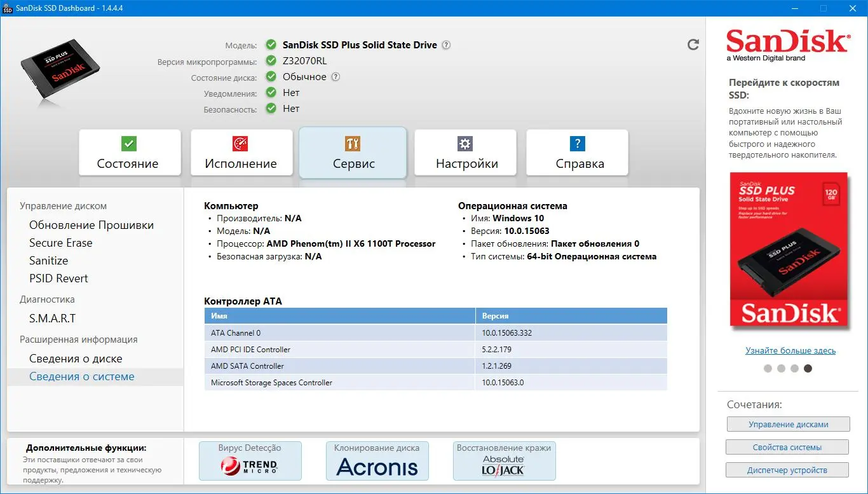Select the 'ATA Channel 0' row
This screenshot has width=868, height=494.
pos(436,333)
